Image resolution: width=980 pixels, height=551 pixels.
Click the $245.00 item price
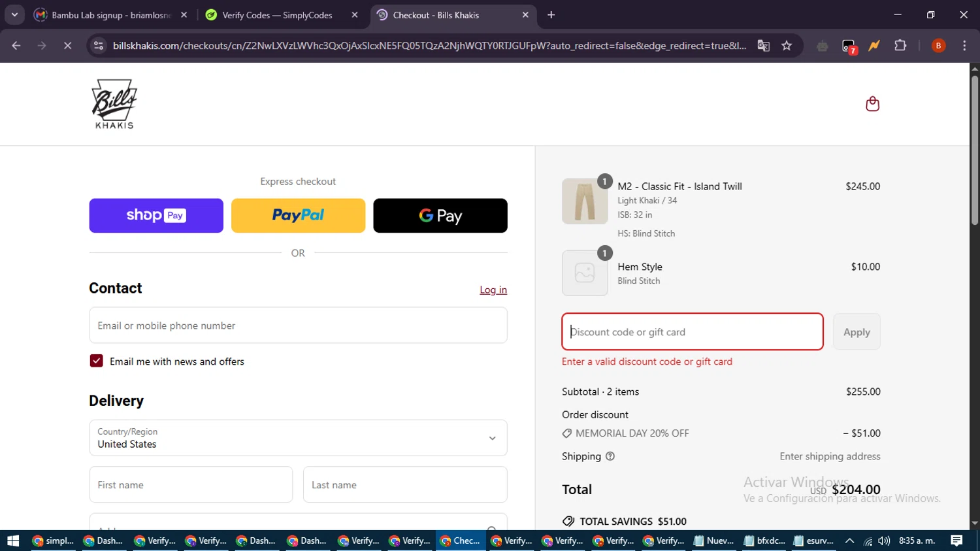pos(862,186)
